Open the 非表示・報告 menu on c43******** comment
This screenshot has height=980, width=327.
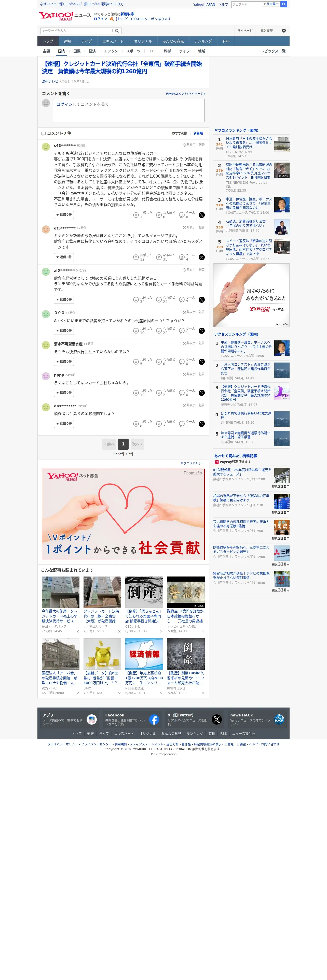193,145
